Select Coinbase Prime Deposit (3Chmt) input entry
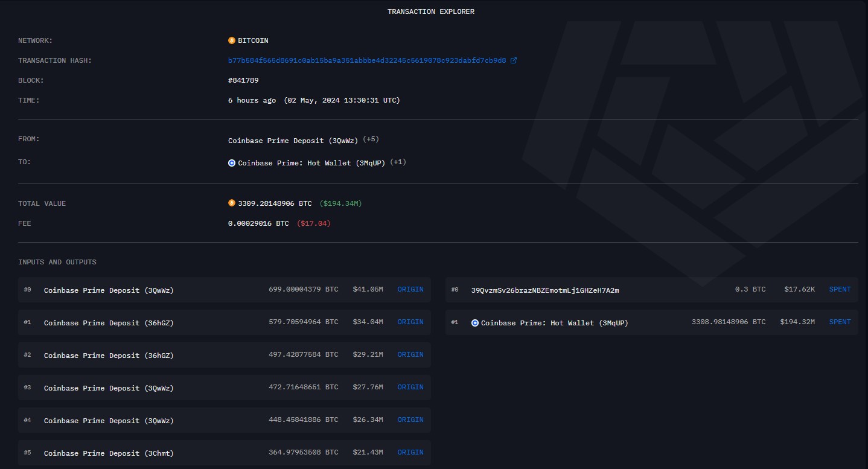The height and width of the screenshot is (469, 868). pos(109,453)
